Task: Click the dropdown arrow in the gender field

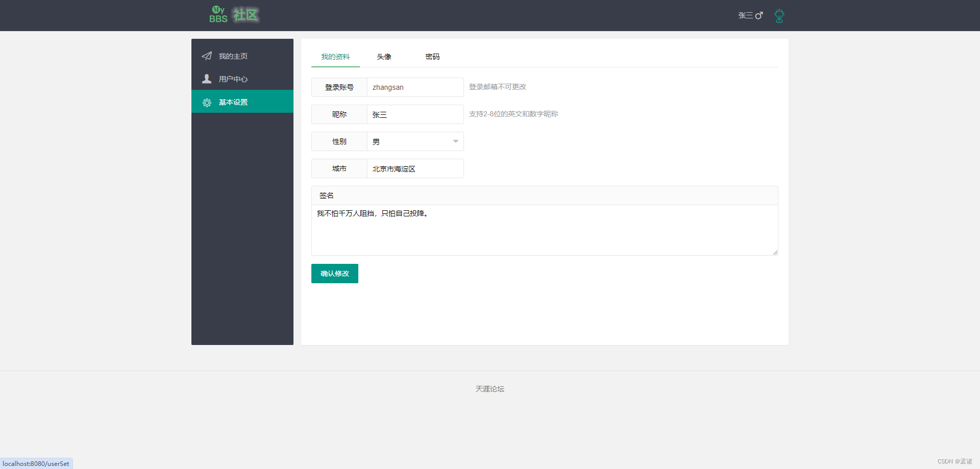Action: pos(455,141)
